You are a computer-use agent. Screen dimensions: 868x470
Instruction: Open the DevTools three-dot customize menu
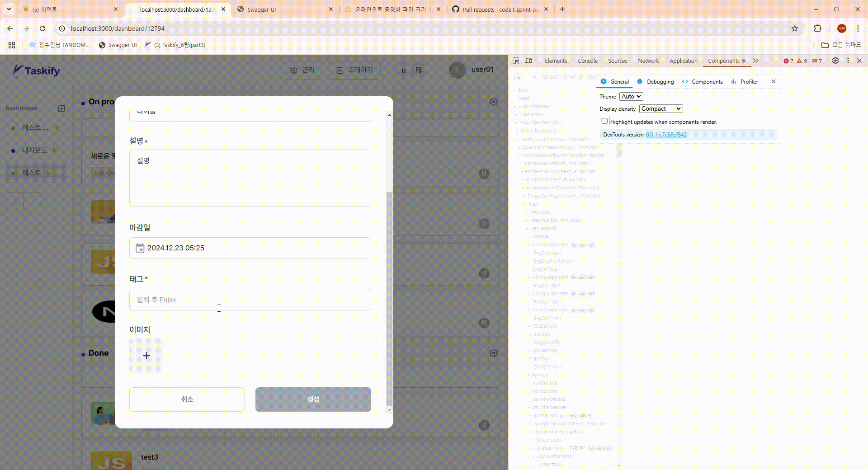coord(848,61)
